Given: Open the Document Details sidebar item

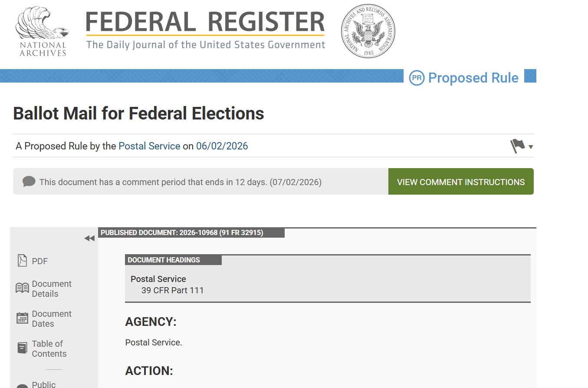Looking at the screenshot, I should (x=52, y=289).
